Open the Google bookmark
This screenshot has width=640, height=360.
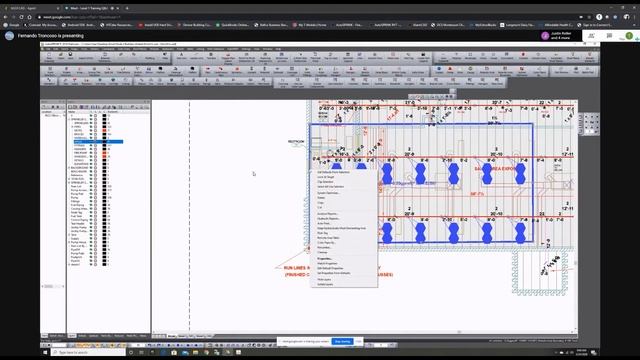[12, 25]
